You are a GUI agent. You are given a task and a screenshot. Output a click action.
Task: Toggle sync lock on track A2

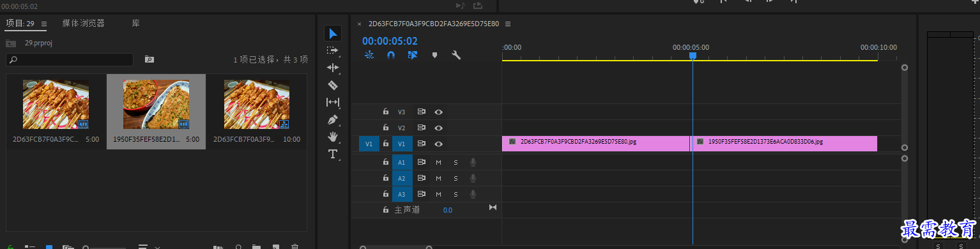pyautogui.click(x=422, y=178)
